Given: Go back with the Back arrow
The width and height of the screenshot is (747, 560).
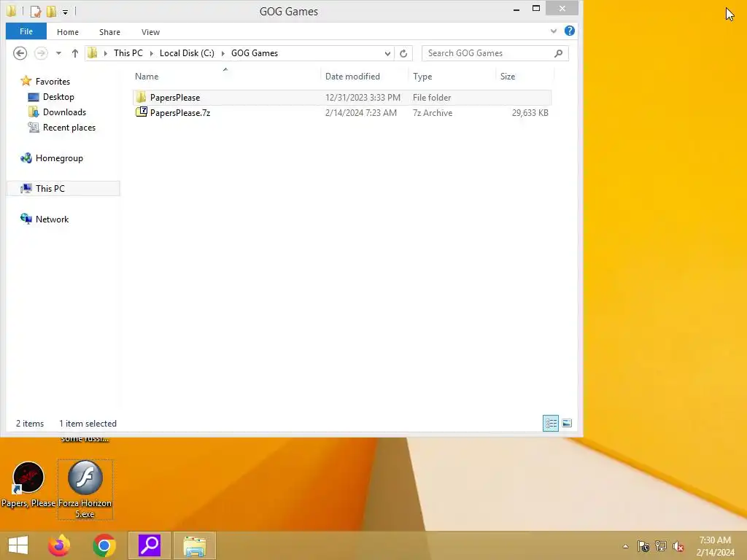Looking at the screenshot, I should (20, 52).
